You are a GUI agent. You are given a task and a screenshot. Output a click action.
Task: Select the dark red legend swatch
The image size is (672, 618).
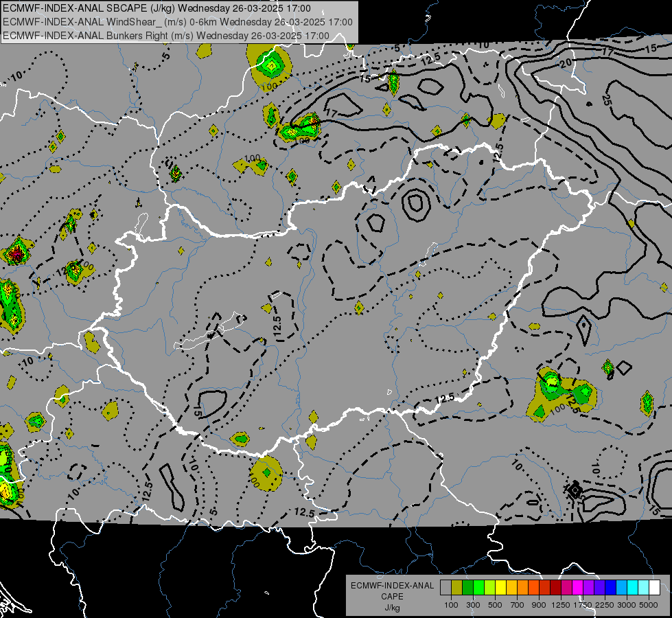pos(556,588)
